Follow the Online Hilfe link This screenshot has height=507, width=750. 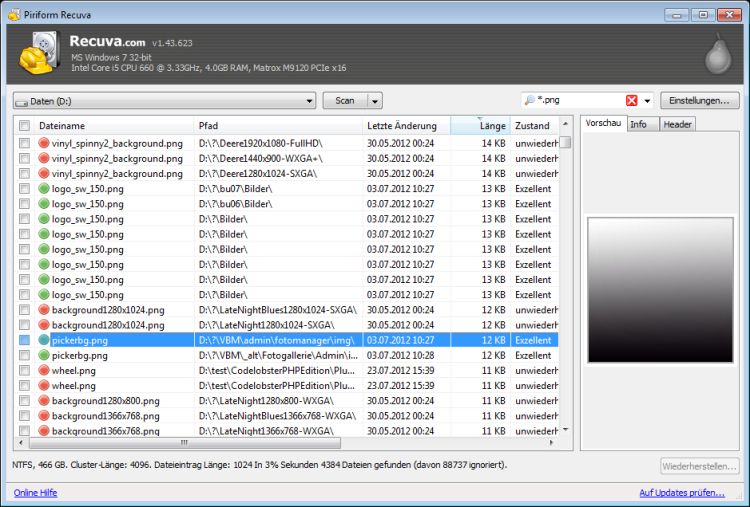click(x=35, y=493)
